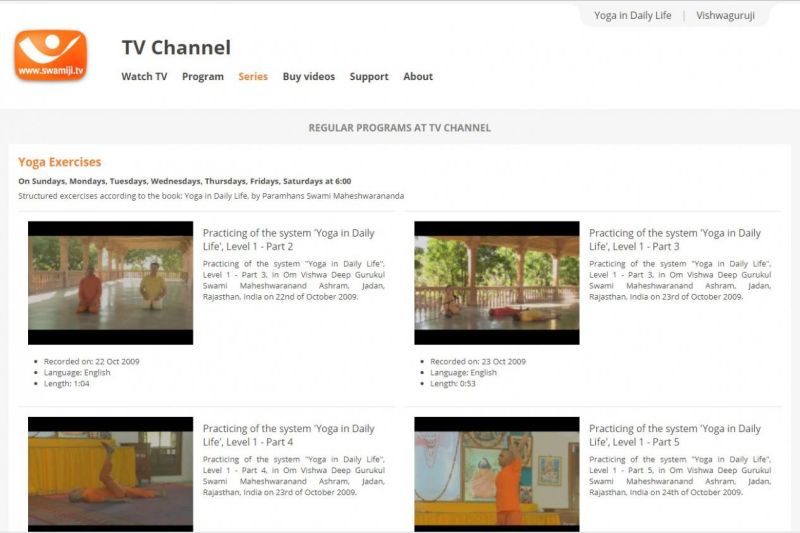Click 'Length: 0:53' text

pyautogui.click(x=453, y=384)
